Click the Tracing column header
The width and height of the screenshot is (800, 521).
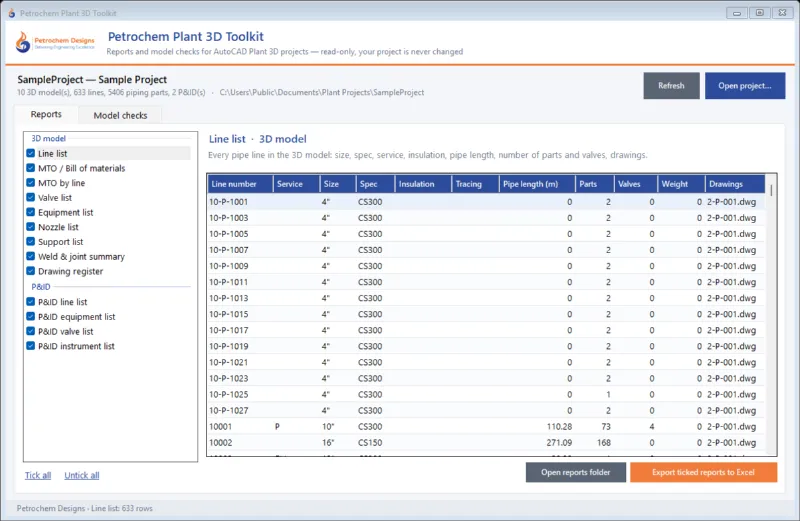coord(475,184)
